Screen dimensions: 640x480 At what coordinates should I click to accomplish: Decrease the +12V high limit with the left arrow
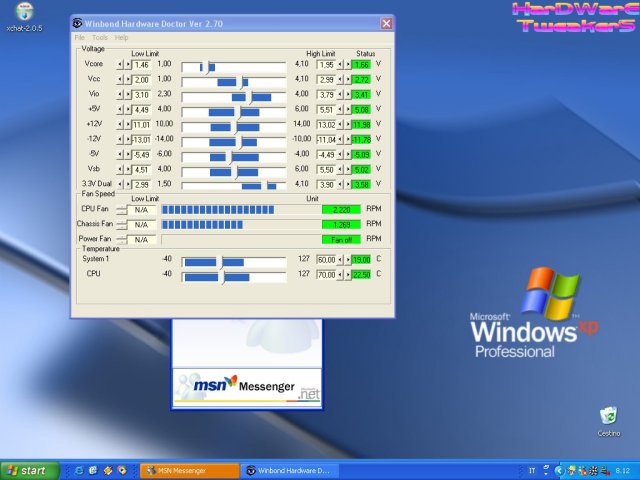tap(340, 124)
